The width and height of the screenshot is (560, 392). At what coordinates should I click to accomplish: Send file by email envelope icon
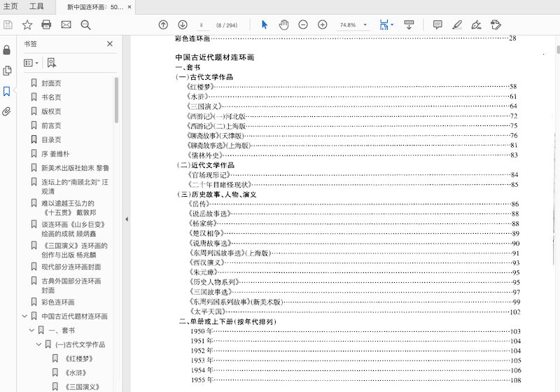(66, 24)
